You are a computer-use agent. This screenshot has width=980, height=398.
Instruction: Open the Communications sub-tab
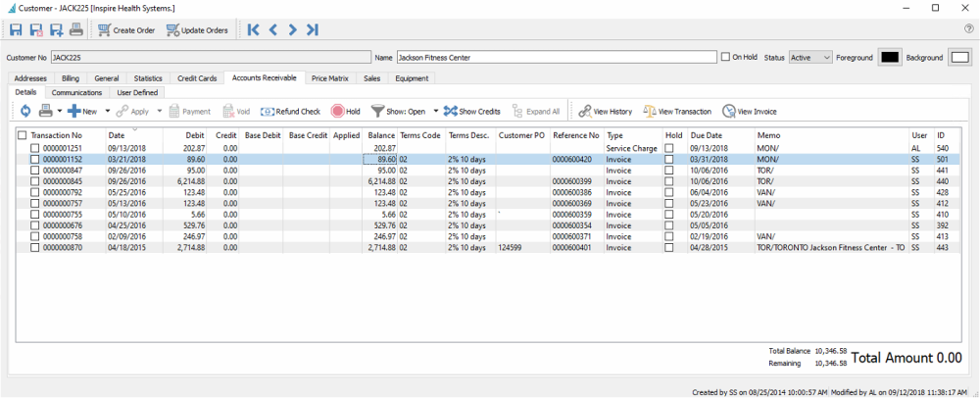point(76,93)
